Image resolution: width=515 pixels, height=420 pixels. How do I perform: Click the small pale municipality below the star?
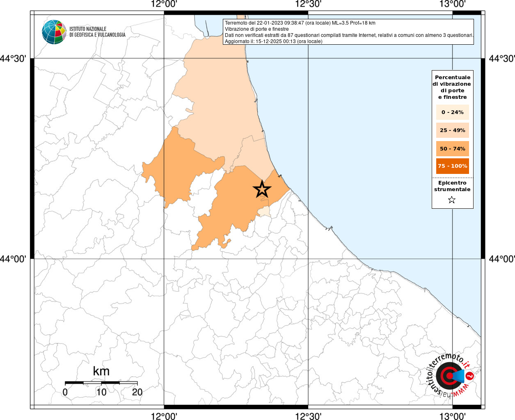coord(264,212)
